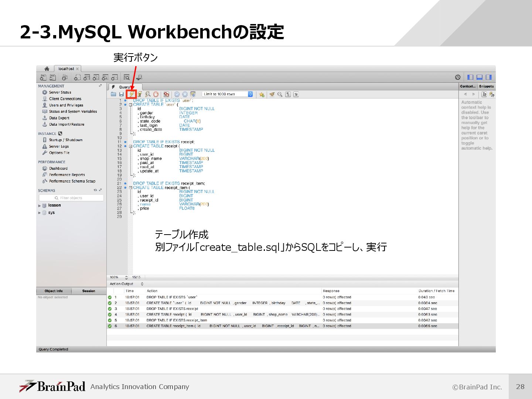Screen dimensions: 532x399
Task: Create a new table icon
Action: click(87, 77)
